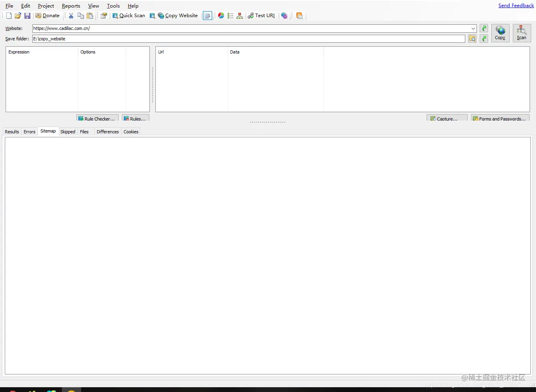Paste using the clipboard icon
The image size is (536, 392).
click(90, 16)
